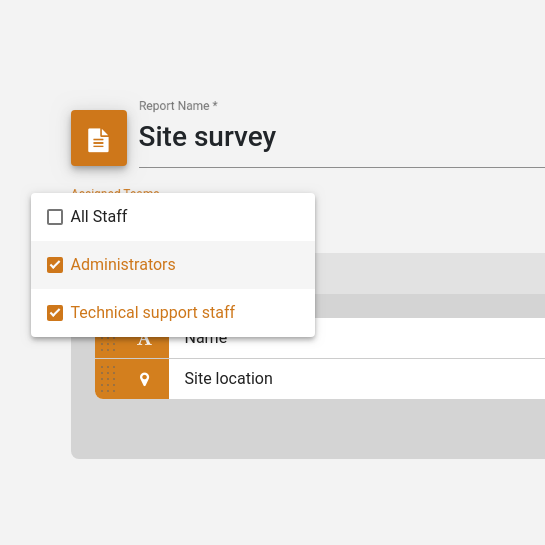
Task: Click the gray form header band
Action: (x=430, y=274)
